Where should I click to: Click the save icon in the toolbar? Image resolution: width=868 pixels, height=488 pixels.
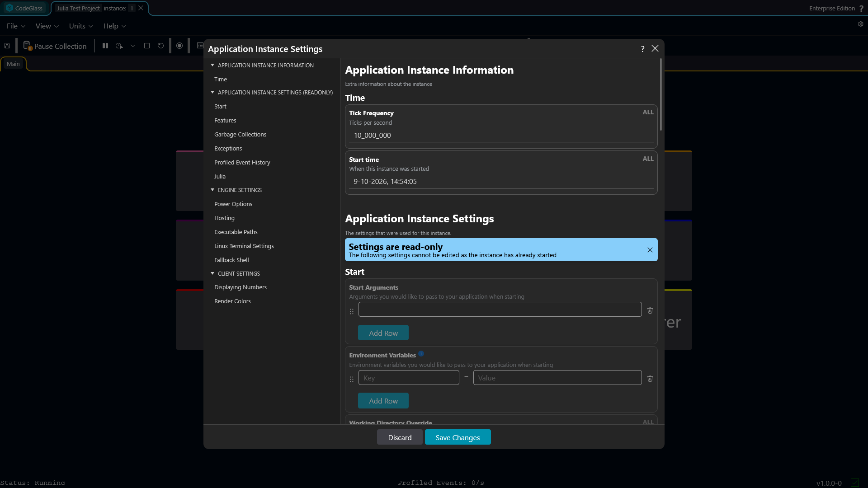[7, 46]
